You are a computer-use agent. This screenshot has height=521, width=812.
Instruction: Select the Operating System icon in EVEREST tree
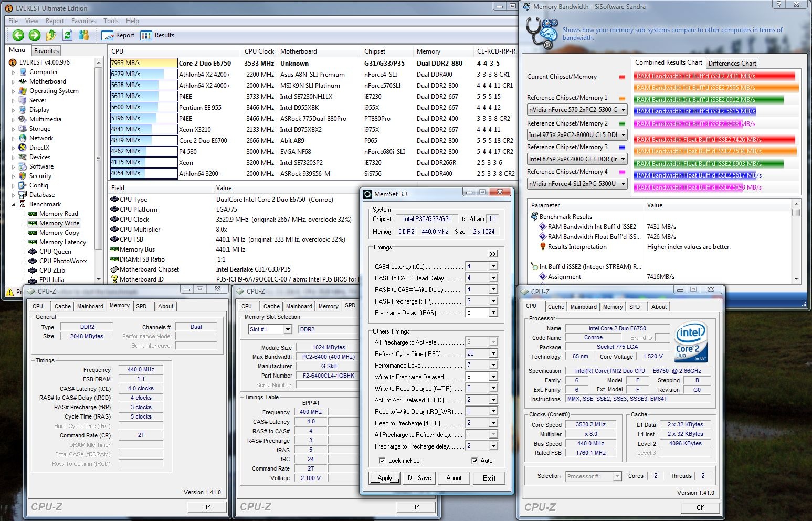[x=23, y=91]
